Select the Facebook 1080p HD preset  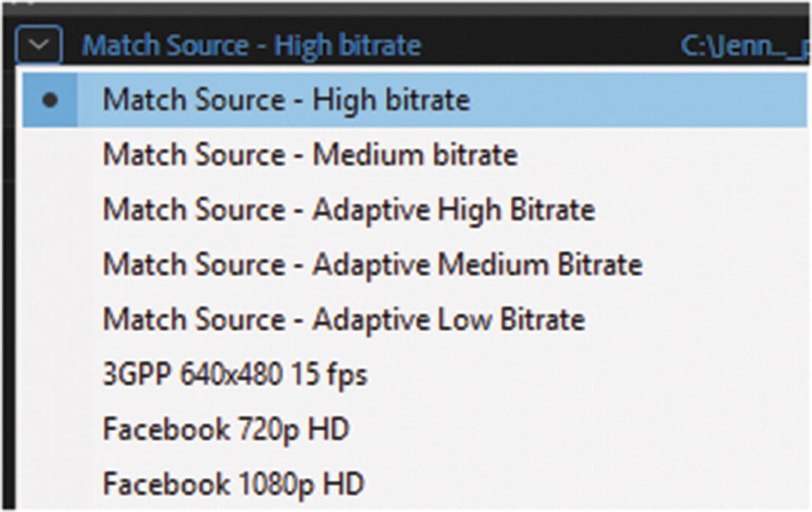[233, 483]
